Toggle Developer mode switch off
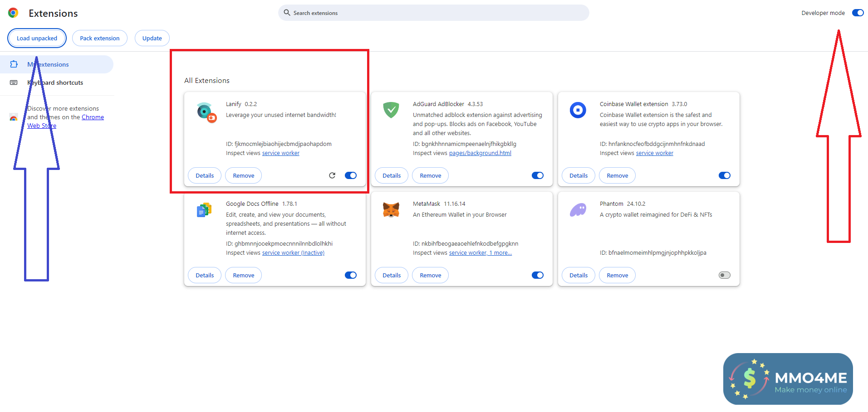868x412 pixels. click(858, 13)
